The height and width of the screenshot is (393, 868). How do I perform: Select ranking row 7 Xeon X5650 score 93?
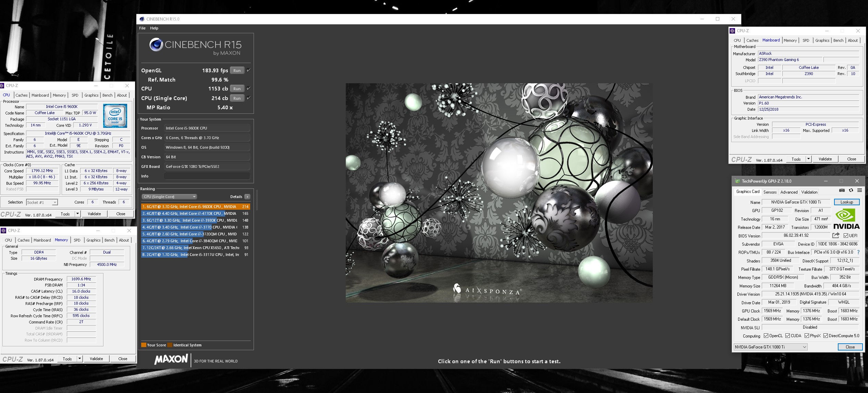click(x=196, y=248)
